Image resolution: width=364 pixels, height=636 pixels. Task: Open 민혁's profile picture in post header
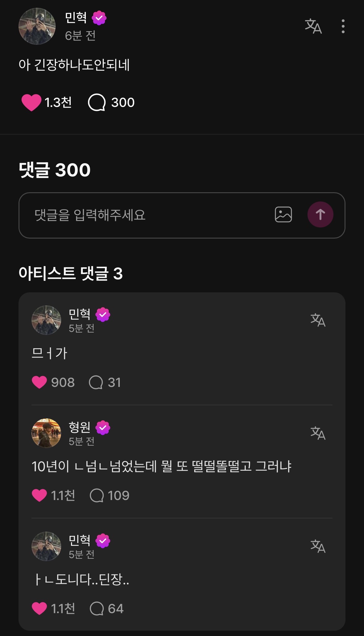pyautogui.click(x=37, y=26)
